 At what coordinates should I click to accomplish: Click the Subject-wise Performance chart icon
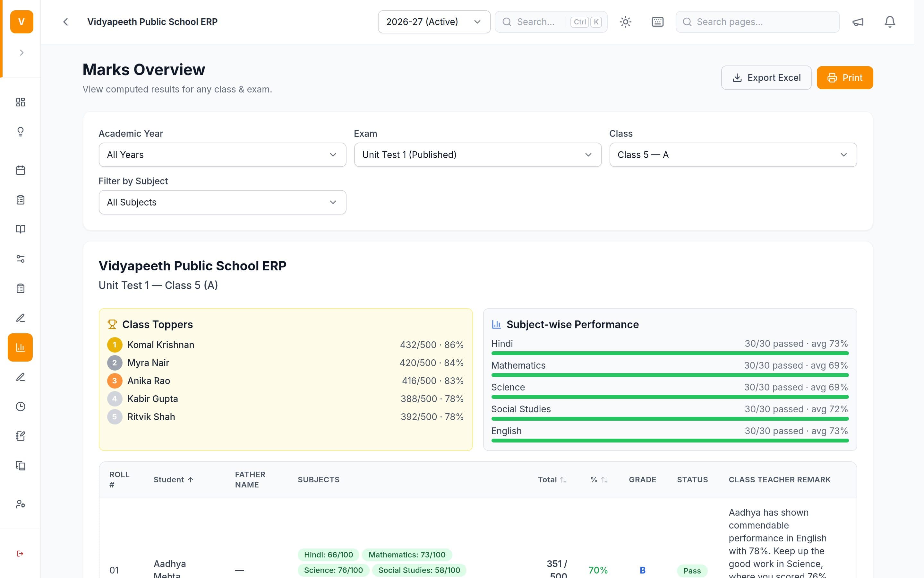click(496, 324)
